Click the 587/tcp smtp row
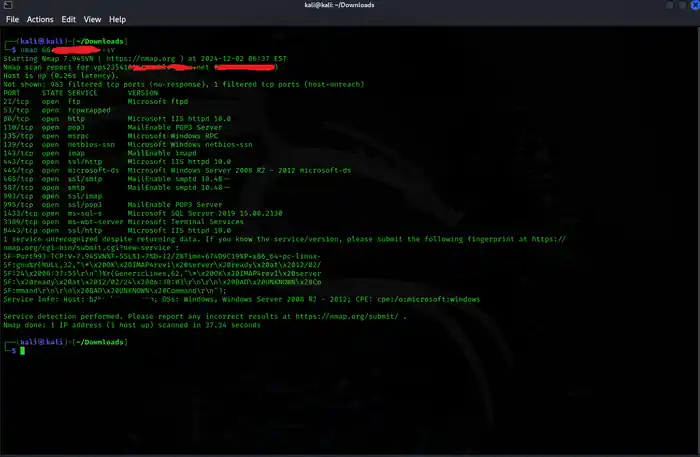The height and width of the screenshot is (457, 700). click(x=117, y=187)
